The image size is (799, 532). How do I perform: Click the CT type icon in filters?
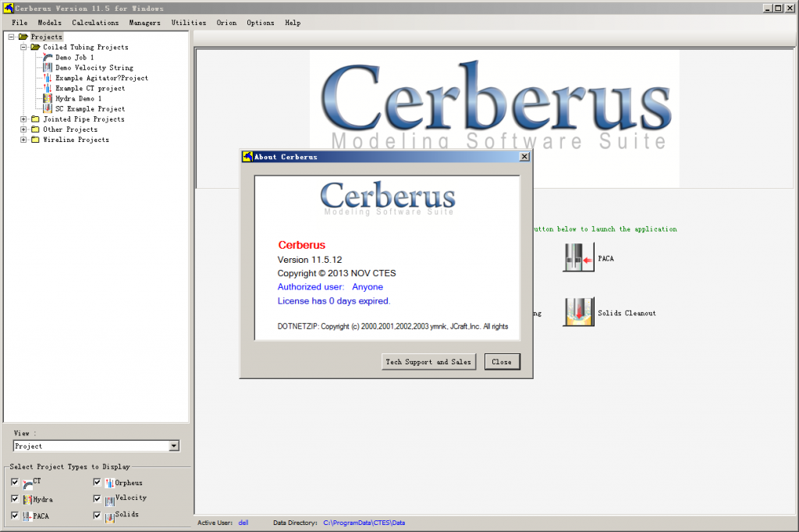pos(27,484)
